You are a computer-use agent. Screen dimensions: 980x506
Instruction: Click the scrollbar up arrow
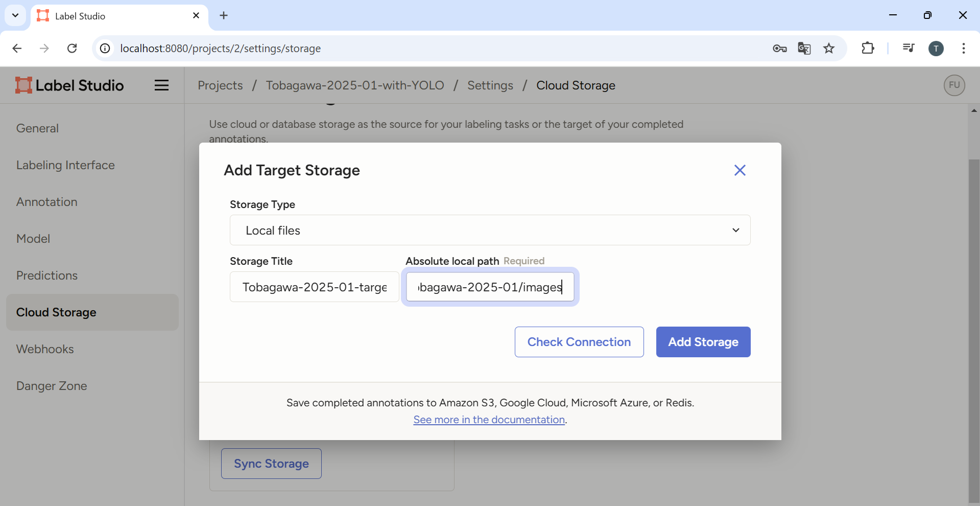[x=973, y=110]
